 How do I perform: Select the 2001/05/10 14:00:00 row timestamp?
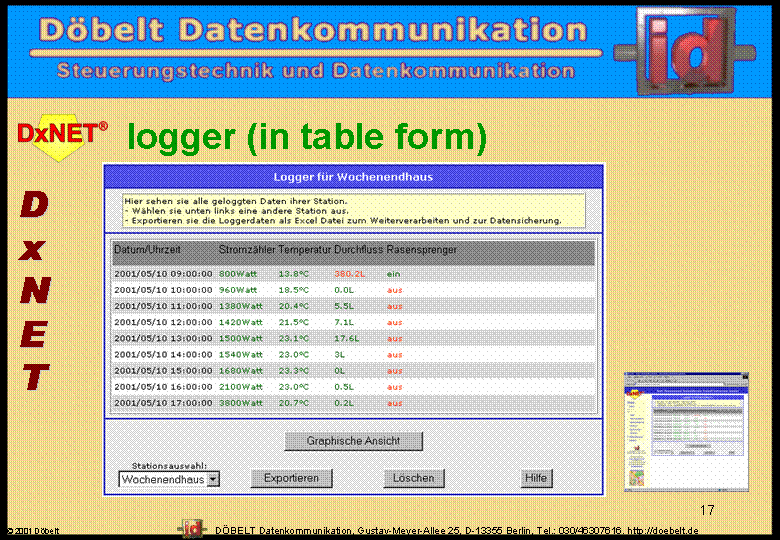point(163,355)
